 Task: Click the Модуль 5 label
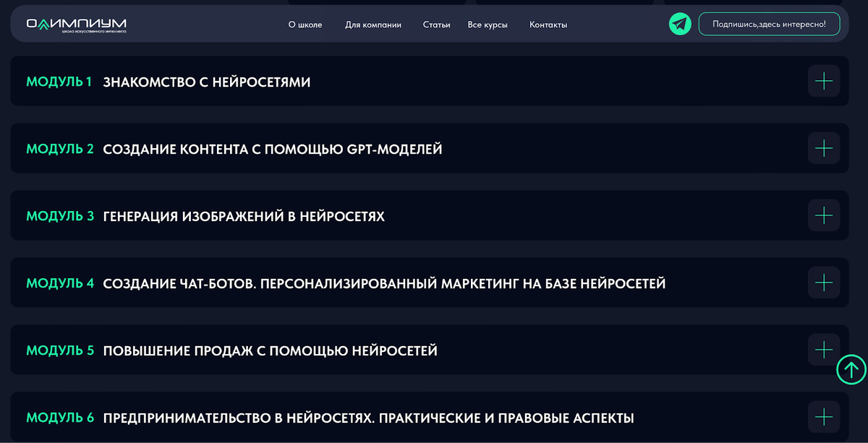(60, 351)
